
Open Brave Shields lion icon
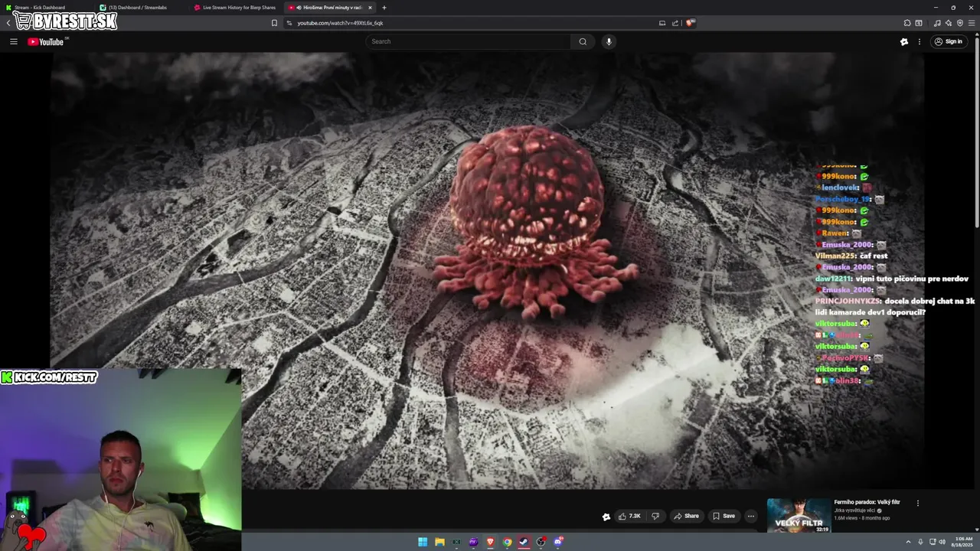690,23
